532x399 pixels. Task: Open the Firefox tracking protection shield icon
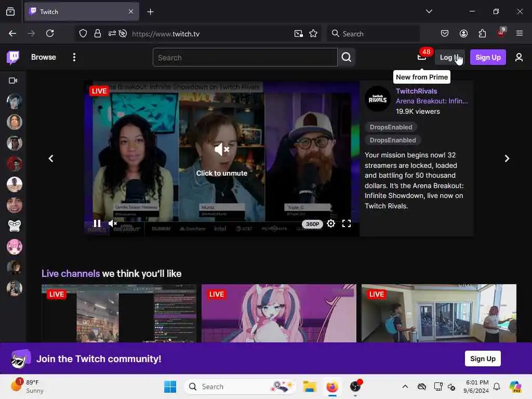coord(83,33)
